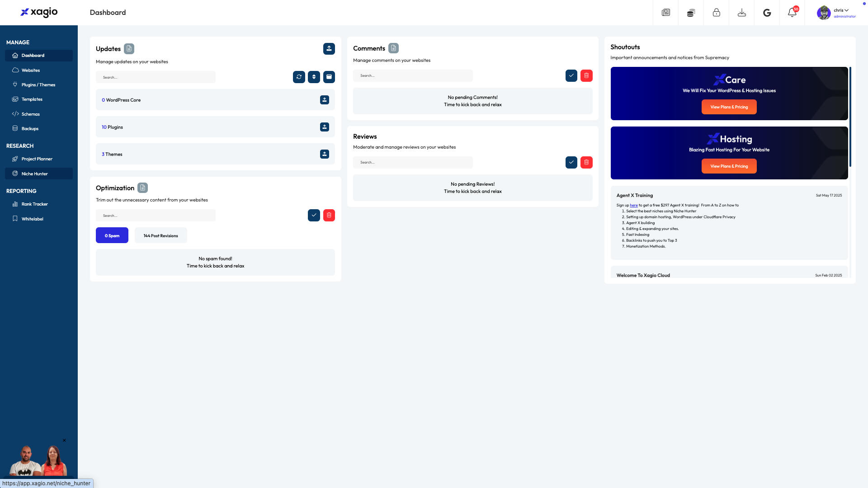This screenshot has width=868, height=488.
Task: Open Optimization documentation icon
Action: pos(142,188)
